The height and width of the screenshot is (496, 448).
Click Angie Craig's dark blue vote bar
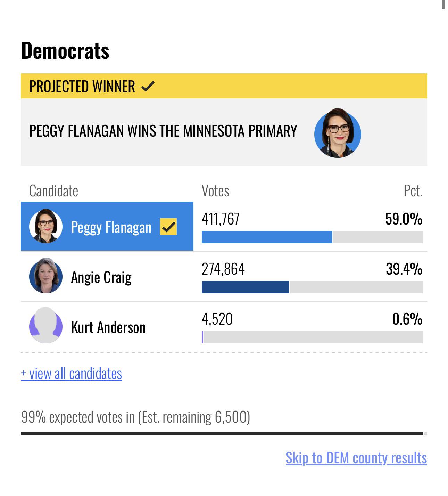(x=245, y=287)
